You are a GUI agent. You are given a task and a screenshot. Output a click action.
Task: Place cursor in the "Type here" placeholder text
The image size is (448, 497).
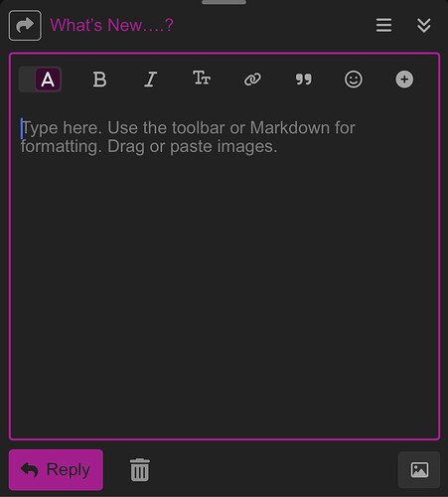click(x=188, y=137)
